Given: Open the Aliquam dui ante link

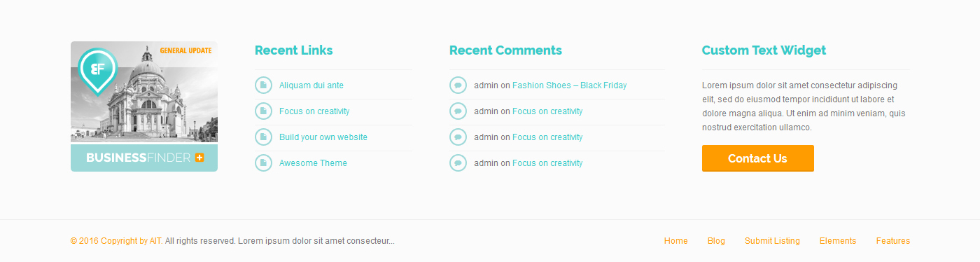Looking at the screenshot, I should click(x=311, y=85).
